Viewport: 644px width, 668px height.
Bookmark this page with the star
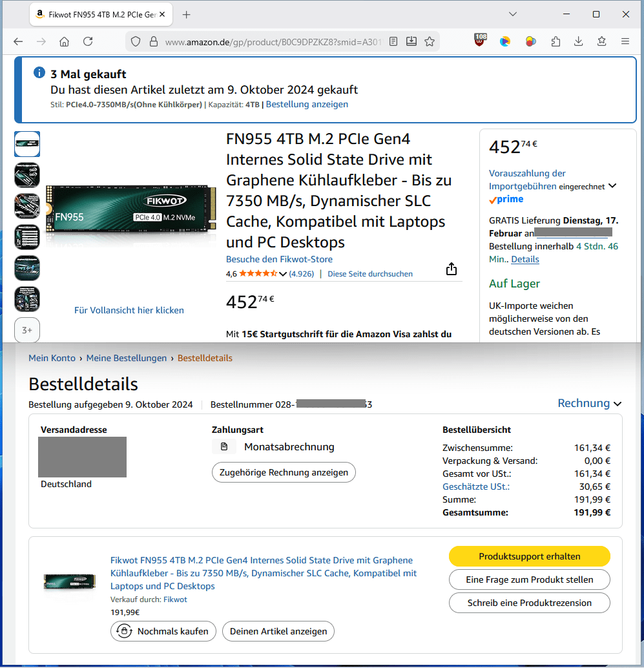[x=430, y=41]
